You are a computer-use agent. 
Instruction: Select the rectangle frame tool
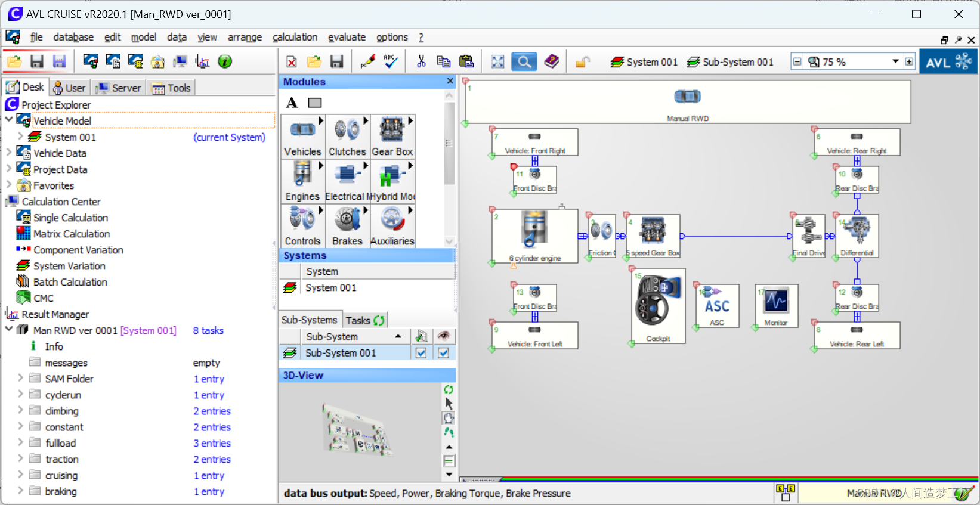point(315,103)
